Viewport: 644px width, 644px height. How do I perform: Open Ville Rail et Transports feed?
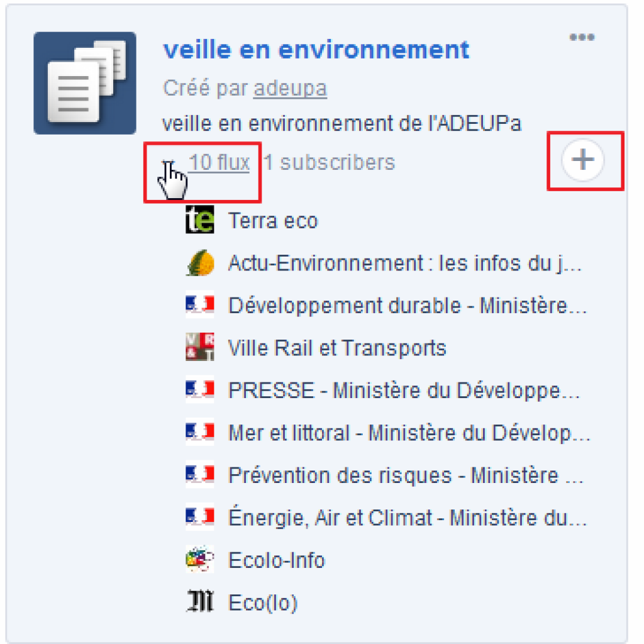(337, 348)
